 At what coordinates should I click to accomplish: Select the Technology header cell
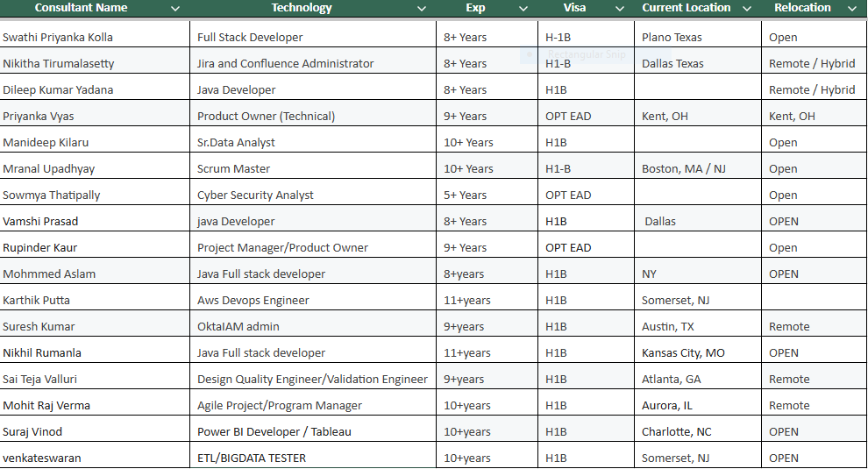[313, 8]
